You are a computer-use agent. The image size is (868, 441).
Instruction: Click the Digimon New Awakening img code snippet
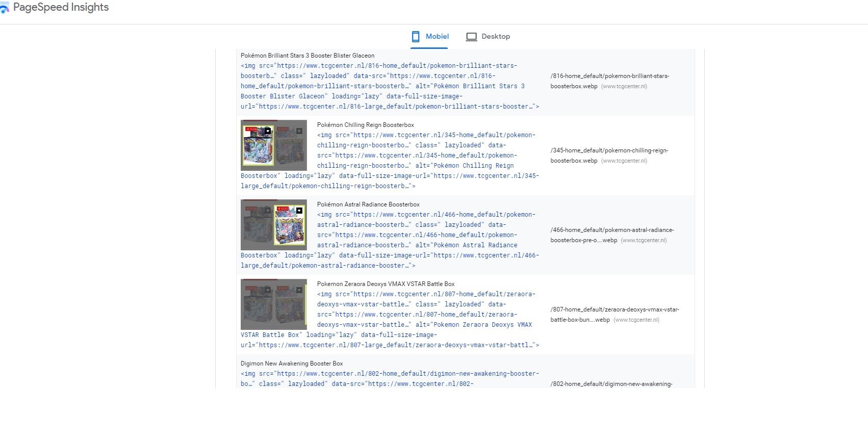(390, 379)
